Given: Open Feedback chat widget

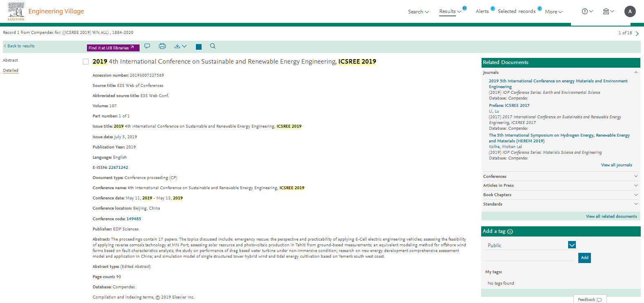Looking at the screenshot, I should click(590, 299).
